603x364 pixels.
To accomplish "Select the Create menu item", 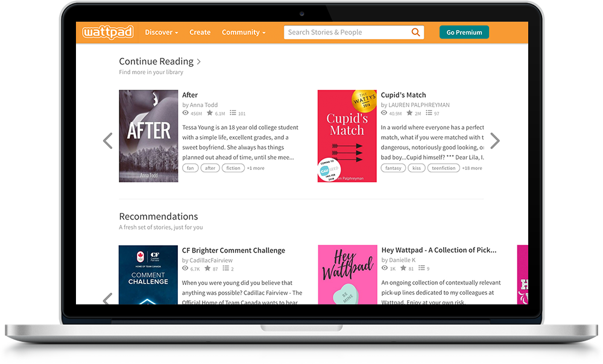I will (200, 33).
